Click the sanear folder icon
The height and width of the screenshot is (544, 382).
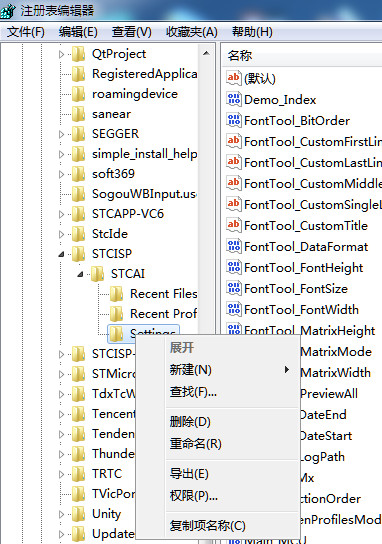[x=79, y=114]
